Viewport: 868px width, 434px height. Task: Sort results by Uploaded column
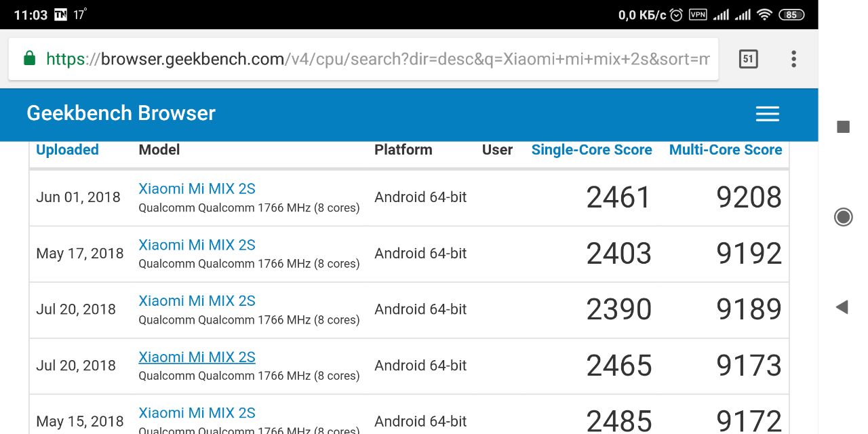click(67, 150)
